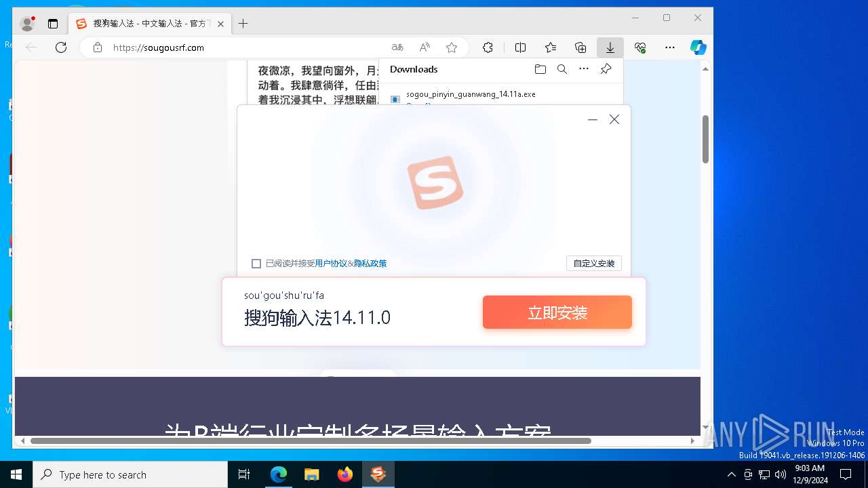This screenshot has height=488, width=868.
Task: Open the tab actions menu icon
Action: tap(53, 24)
